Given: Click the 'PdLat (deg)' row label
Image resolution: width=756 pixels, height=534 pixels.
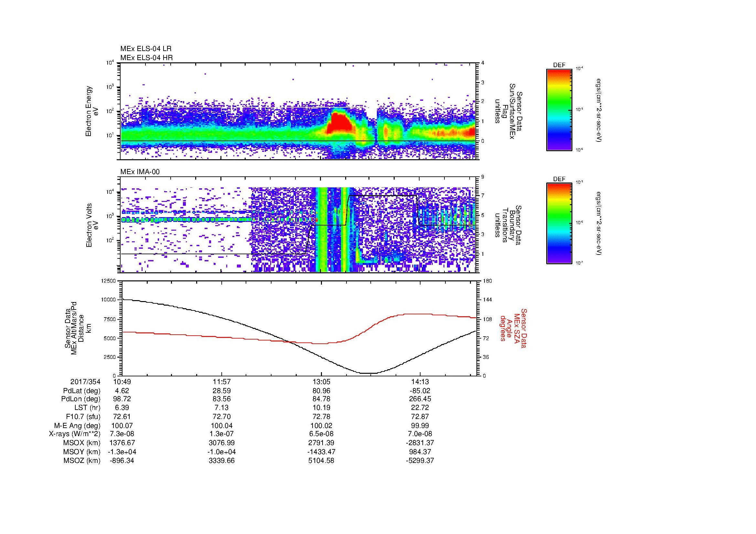Looking at the screenshot, I should (x=82, y=391).
